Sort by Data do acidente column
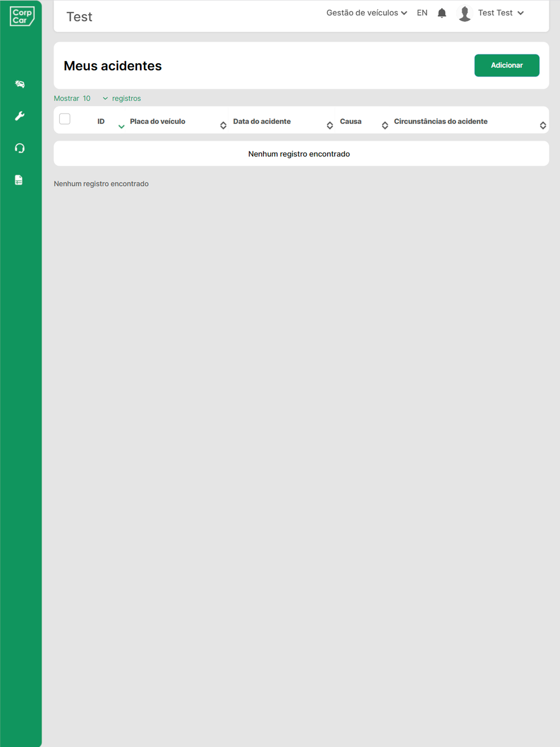The width and height of the screenshot is (560, 747). (x=282, y=121)
